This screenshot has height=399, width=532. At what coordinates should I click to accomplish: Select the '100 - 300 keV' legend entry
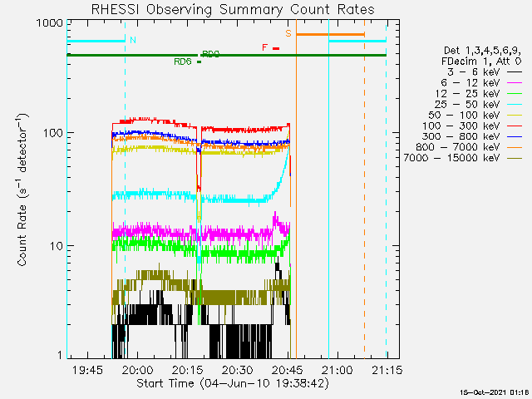(472, 126)
